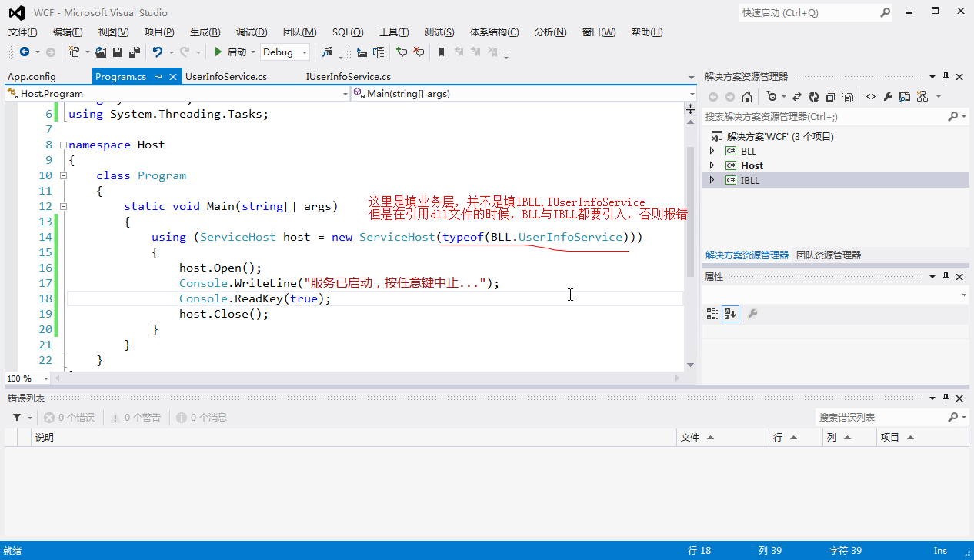Open the Debug configuration dropdown
The image size is (974, 560).
pyautogui.click(x=285, y=52)
